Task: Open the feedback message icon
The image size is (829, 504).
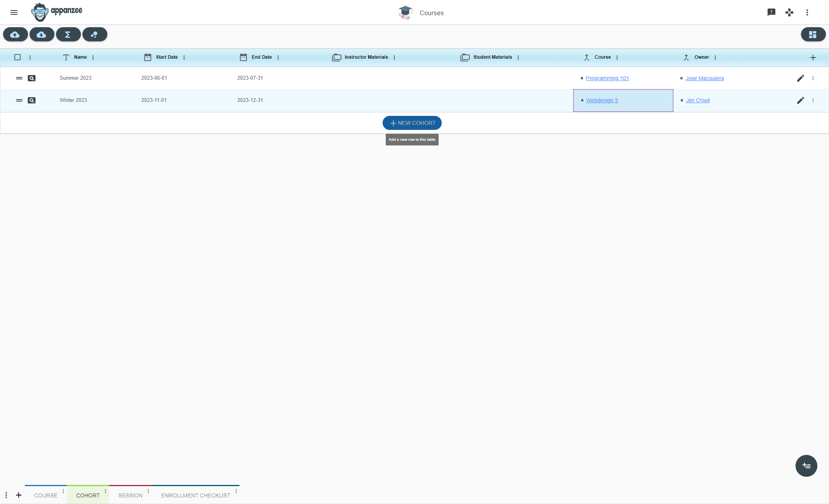Action: (771, 12)
